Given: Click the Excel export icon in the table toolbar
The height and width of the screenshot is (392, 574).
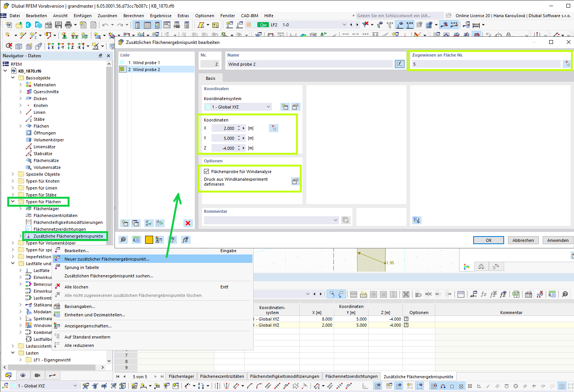Looking at the screenshot, I should (516, 294).
